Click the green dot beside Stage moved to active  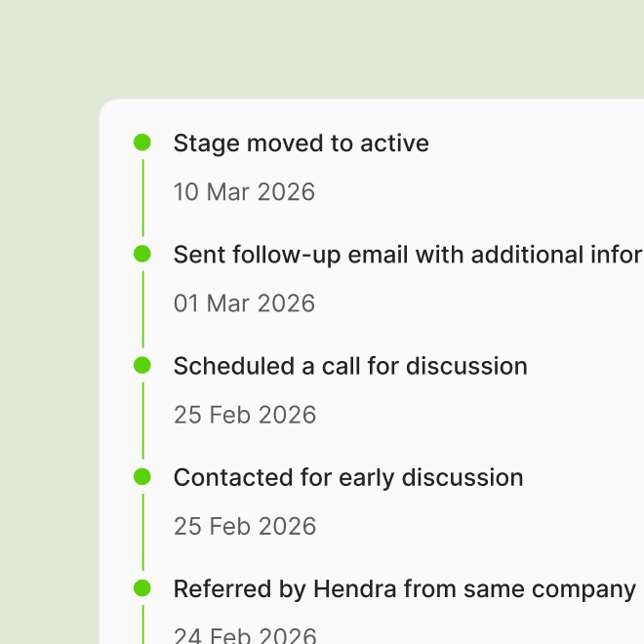pos(142,142)
